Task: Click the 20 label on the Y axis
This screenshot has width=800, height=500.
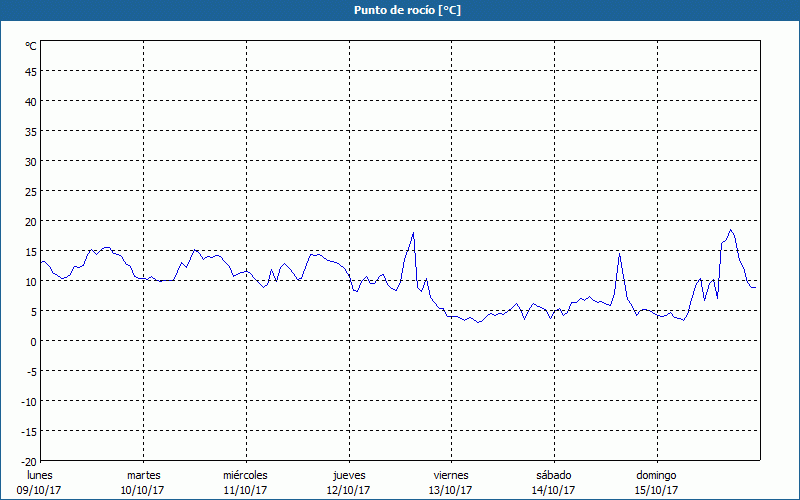Action: (x=30, y=221)
